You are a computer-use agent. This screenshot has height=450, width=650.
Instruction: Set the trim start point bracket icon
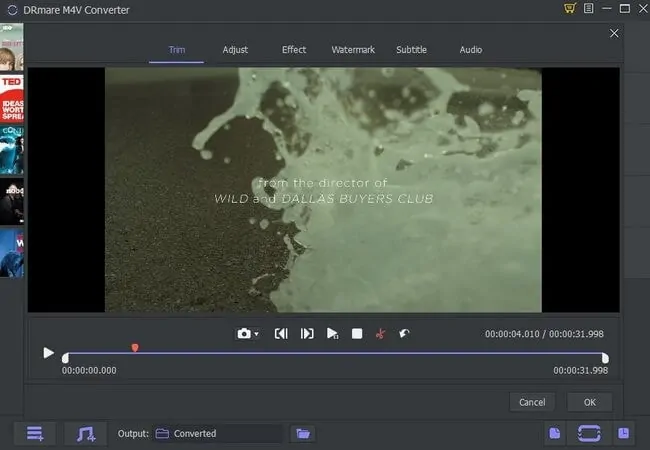(281, 334)
